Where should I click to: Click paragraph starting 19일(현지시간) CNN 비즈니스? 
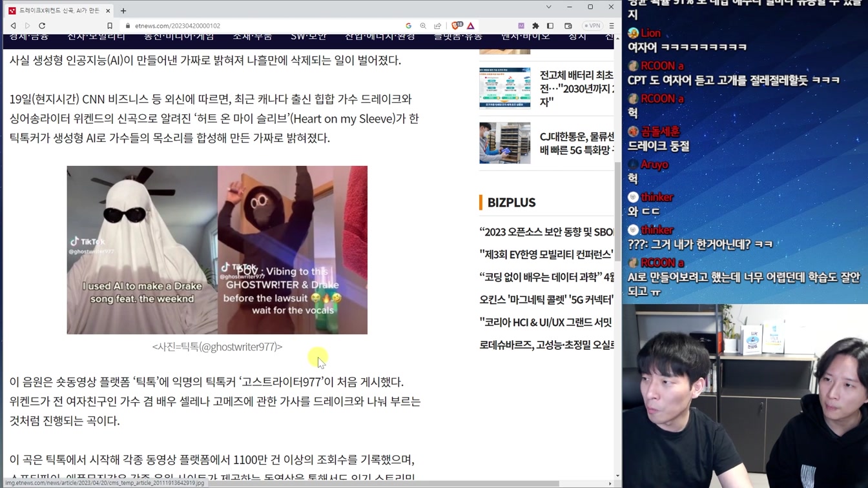(x=214, y=119)
